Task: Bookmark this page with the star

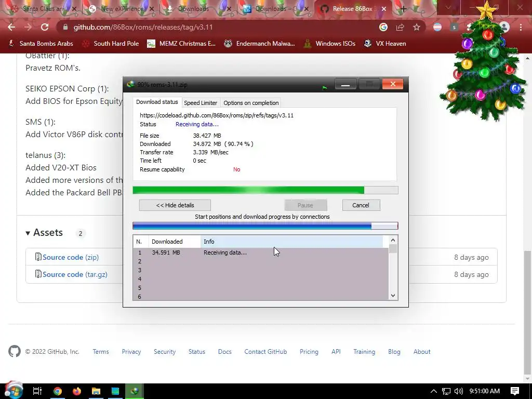Action: pyautogui.click(x=417, y=27)
